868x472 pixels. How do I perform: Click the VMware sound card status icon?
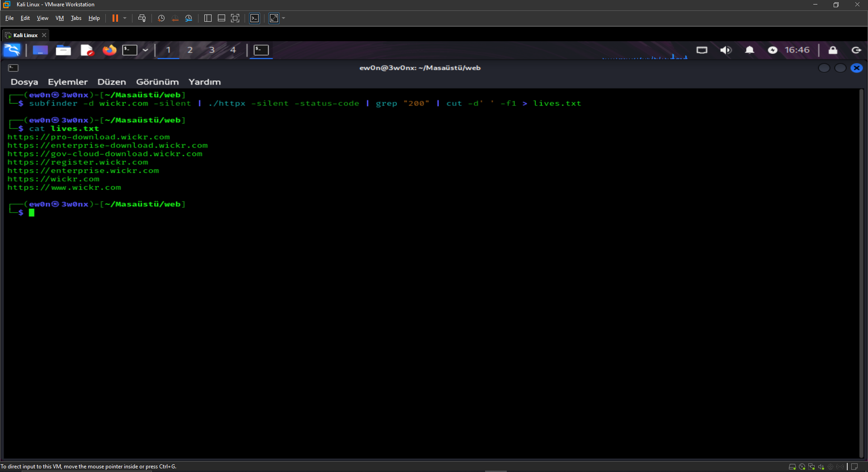[821, 467]
